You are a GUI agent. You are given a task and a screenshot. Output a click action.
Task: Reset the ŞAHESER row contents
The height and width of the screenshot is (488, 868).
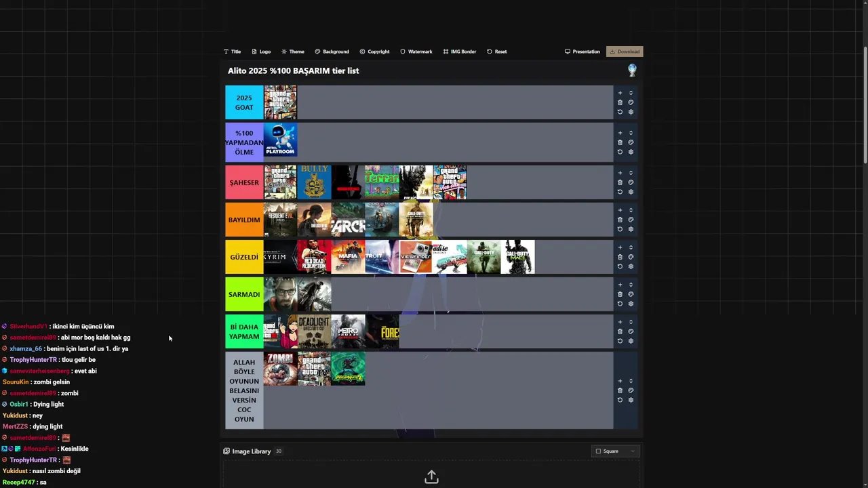(620, 192)
